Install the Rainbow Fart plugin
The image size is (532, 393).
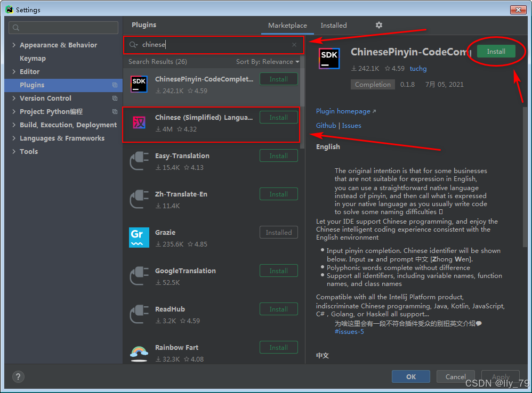[x=279, y=347]
